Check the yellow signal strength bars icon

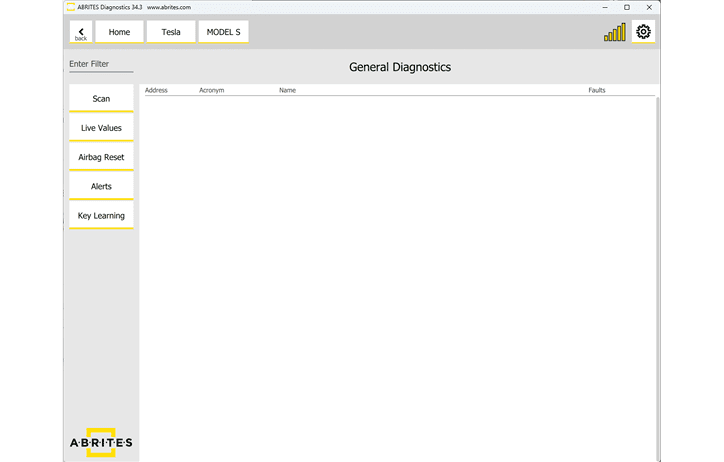click(614, 33)
